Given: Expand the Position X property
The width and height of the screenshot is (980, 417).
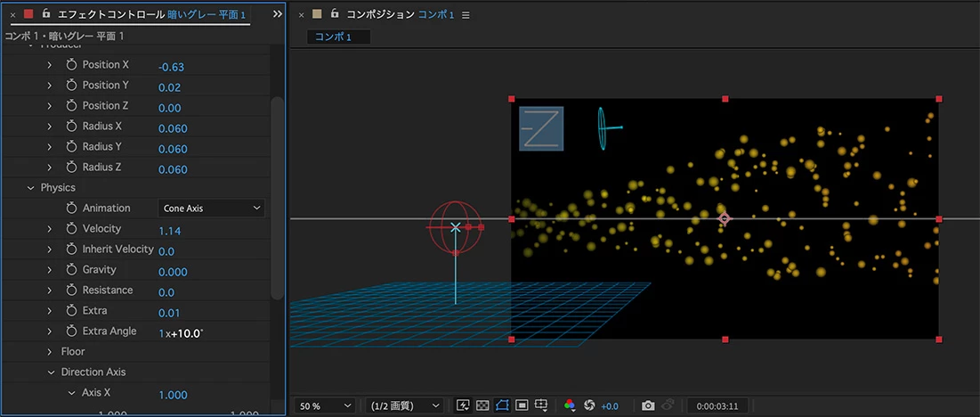Looking at the screenshot, I should tap(50, 64).
